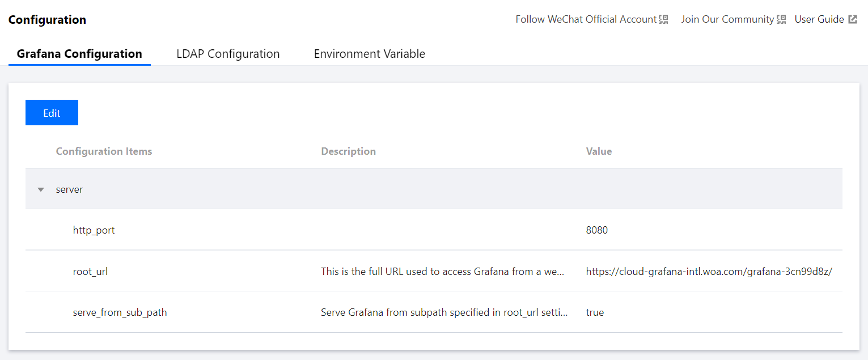This screenshot has width=868, height=360.
Task: Click the serve_from_sub_path description text
Action: (444, 312)
